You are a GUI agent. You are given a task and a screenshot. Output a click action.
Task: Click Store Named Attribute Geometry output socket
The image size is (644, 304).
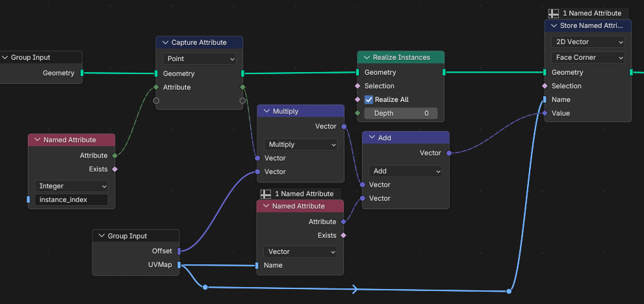631,72
